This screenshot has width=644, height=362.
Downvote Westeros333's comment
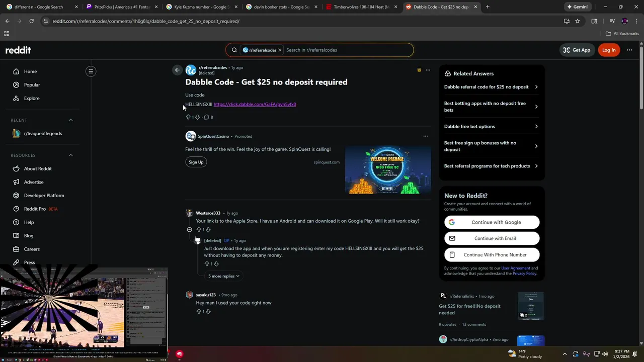click(x=208, y=230)
